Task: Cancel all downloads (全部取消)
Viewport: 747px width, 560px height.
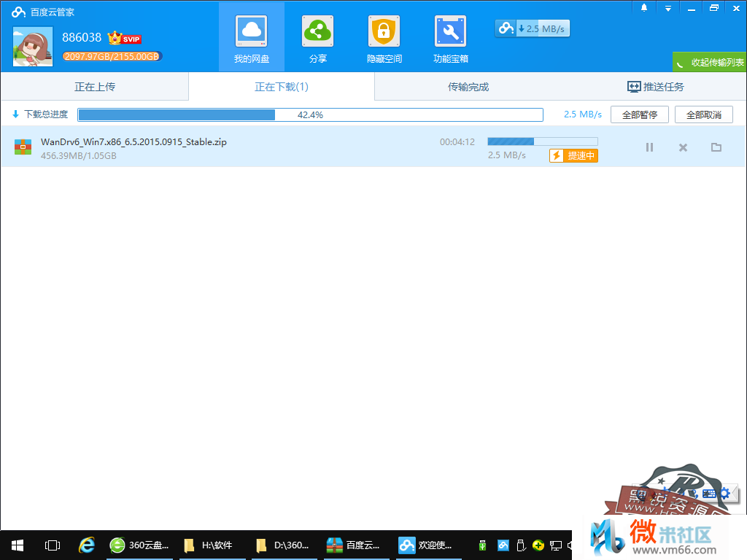Action: (704, 114)
